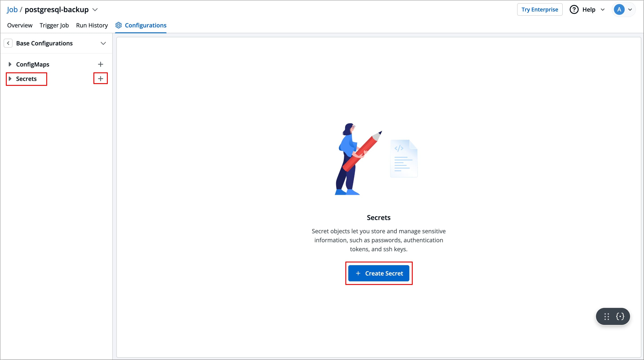Viewport: 644px width, 360px height.
Task: Click the Help question-mark icon
Action: pos(574,9)
